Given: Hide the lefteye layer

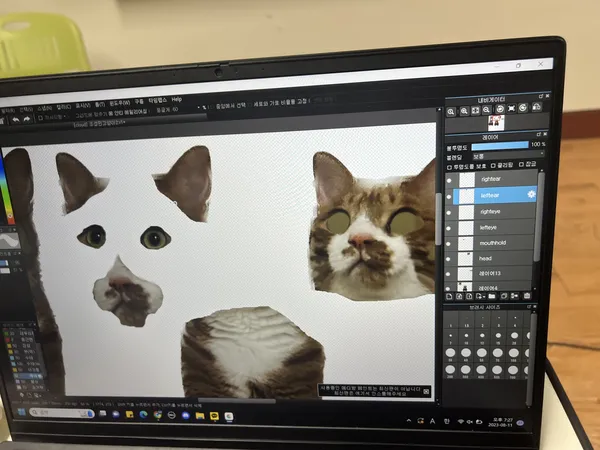Looking at the screenshot, I should click(x=449, y=228).
